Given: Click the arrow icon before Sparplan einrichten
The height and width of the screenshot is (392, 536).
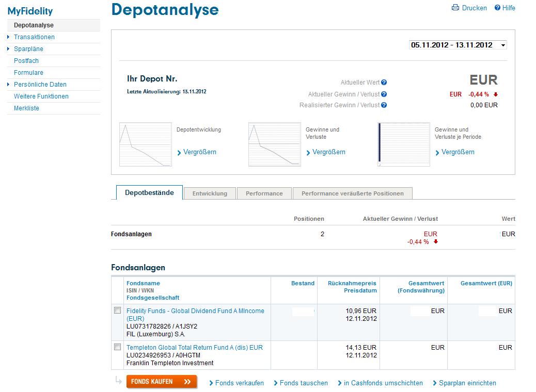Looking at the screenshot, I should (435, 383).
